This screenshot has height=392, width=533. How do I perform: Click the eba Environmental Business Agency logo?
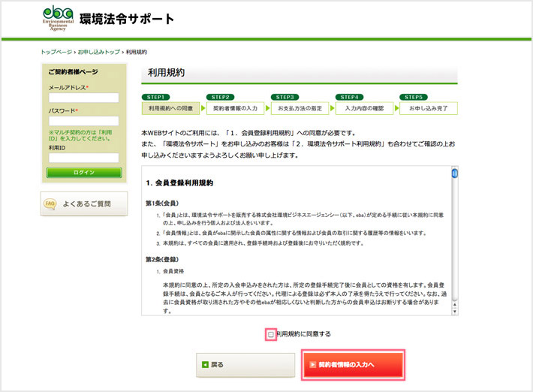[x=58, y=19]
